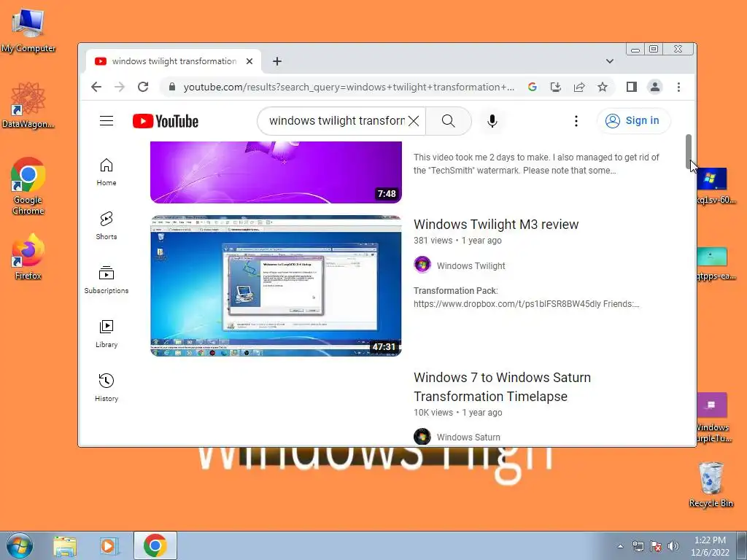Reload the YouTube results page
The width and height of the screenshot is (747, 560).
tap(143, 87)
